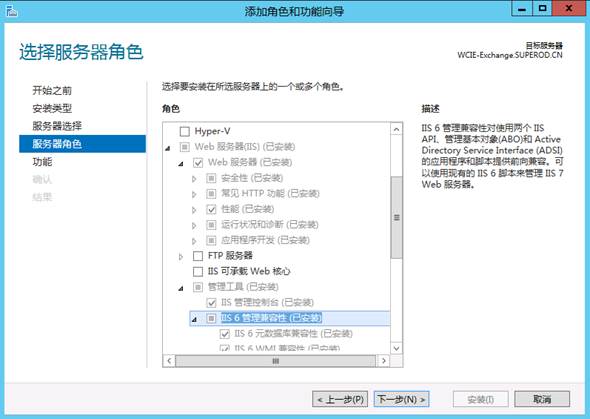Image resolution: width=590 pixels, height=419 pixels.
Task: Select IIS 可承载 Web 核心 row label
Action: click(x=249, y=272)
